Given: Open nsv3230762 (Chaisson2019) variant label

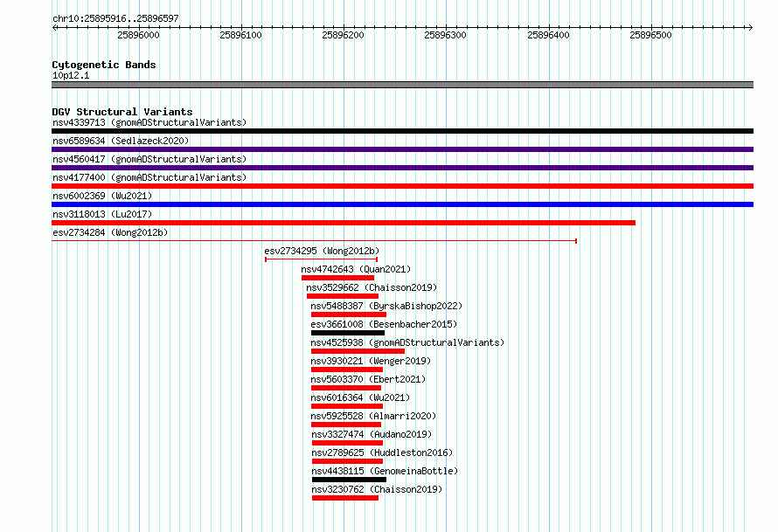Looking at the screenshot, I should 377,489.
